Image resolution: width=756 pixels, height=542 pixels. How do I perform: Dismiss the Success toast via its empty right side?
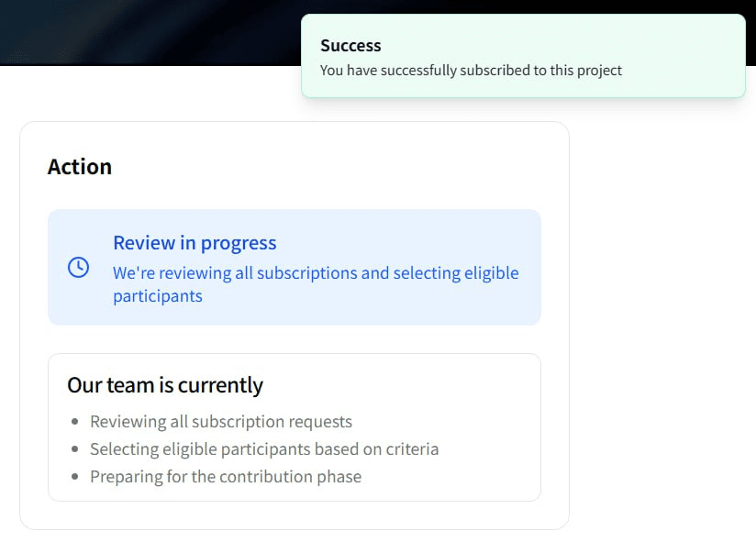click(697, 55)
